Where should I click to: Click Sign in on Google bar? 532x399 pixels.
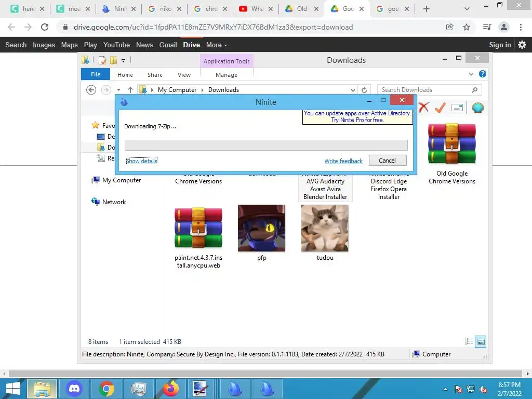coord(500,45)
